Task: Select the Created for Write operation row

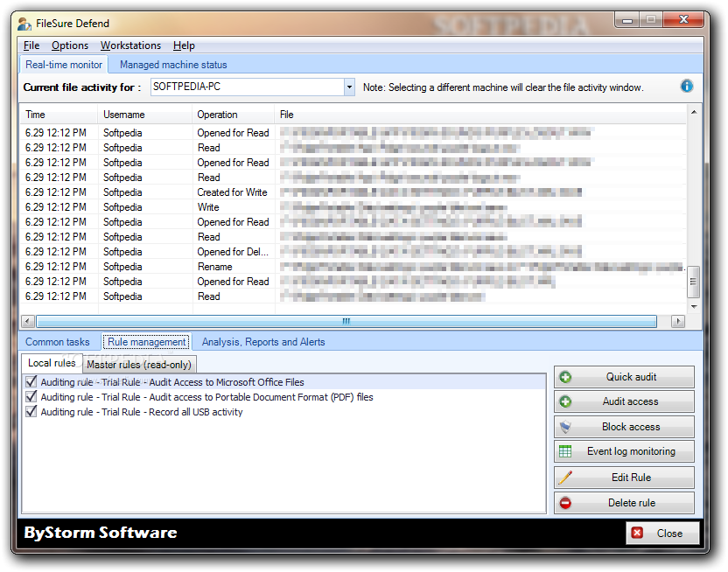Action: pyautogui.click(x=353, y=192)
